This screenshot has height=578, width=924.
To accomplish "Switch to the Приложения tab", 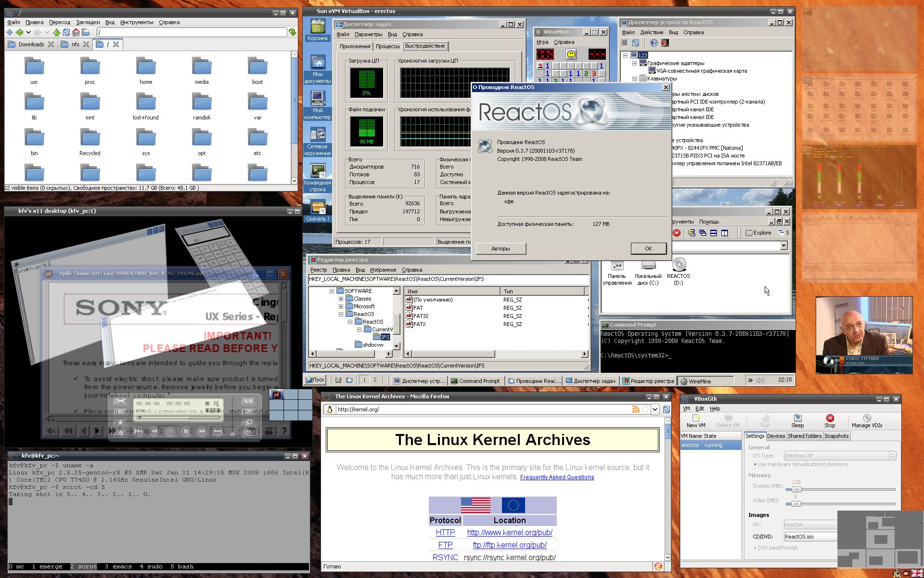I will [x=355, y=46].
